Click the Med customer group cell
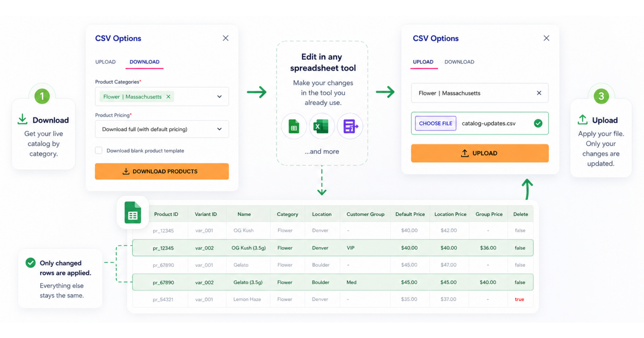Screen dimensions: 644x338 [351, 282]
